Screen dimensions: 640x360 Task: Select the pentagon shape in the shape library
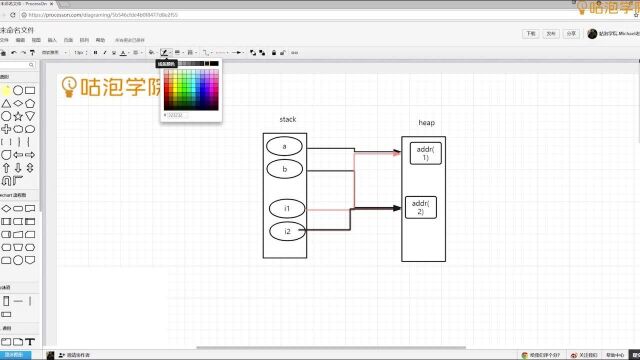[x=30, y=103]
